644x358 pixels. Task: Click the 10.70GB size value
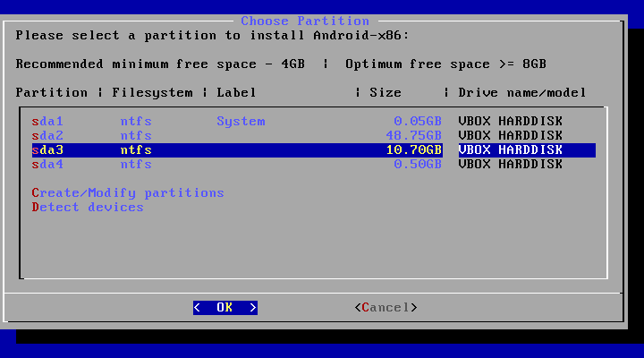tap(413, 150)
